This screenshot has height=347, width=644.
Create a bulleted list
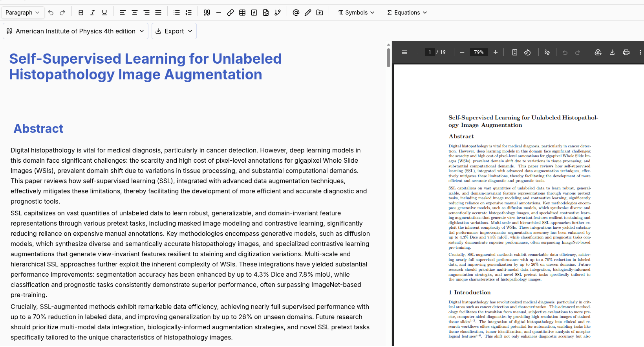pos(177,13)
